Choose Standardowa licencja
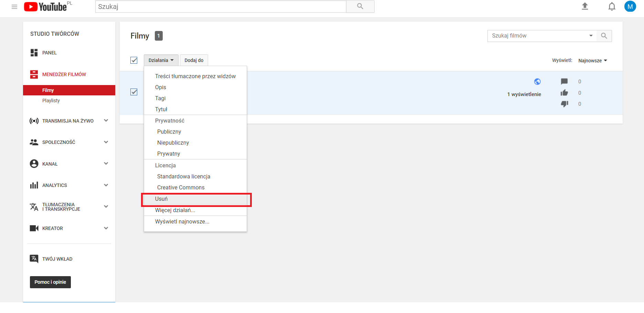 tap(195, 176)
